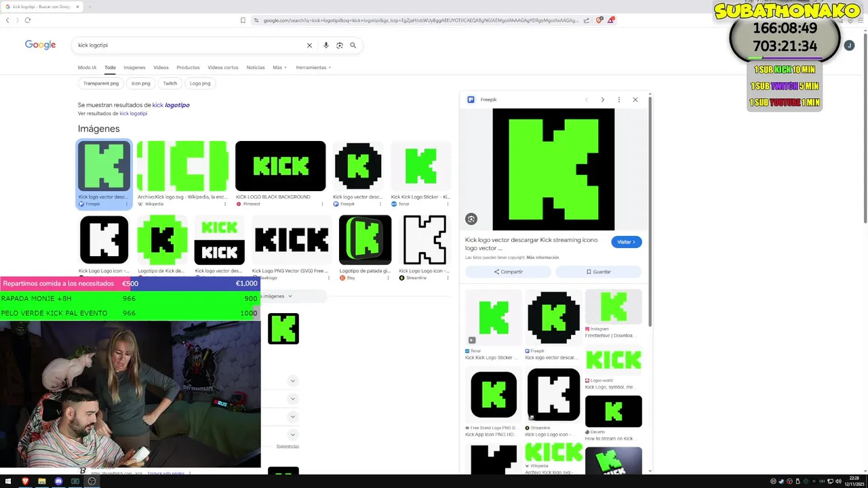Viewport: 868px width, 488px height.
Task: Apply the Icon png filter chip
Action: coord(141,83)
